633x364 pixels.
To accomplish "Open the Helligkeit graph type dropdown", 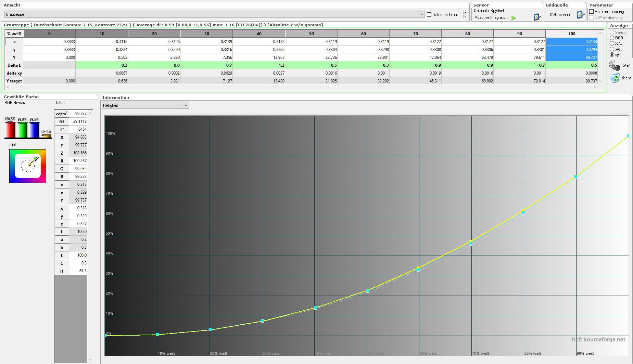I will pos(186,105).
